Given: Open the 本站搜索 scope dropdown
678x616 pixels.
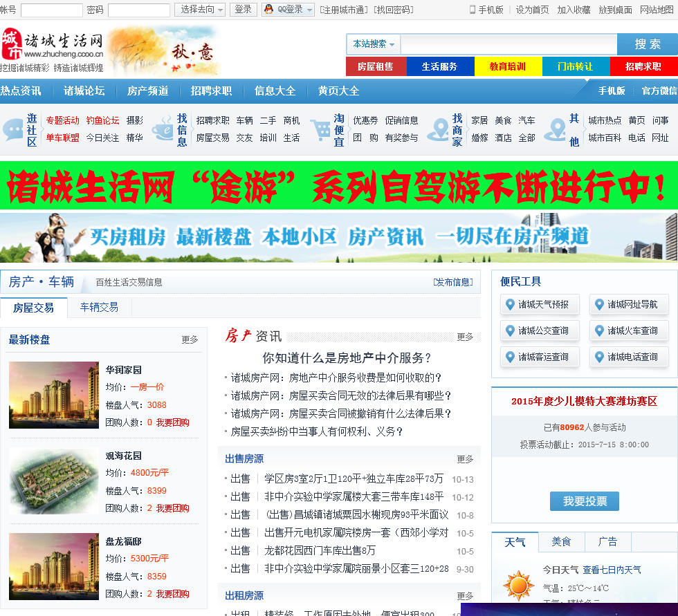Looking at the screenshot, I should click(374, 44).
